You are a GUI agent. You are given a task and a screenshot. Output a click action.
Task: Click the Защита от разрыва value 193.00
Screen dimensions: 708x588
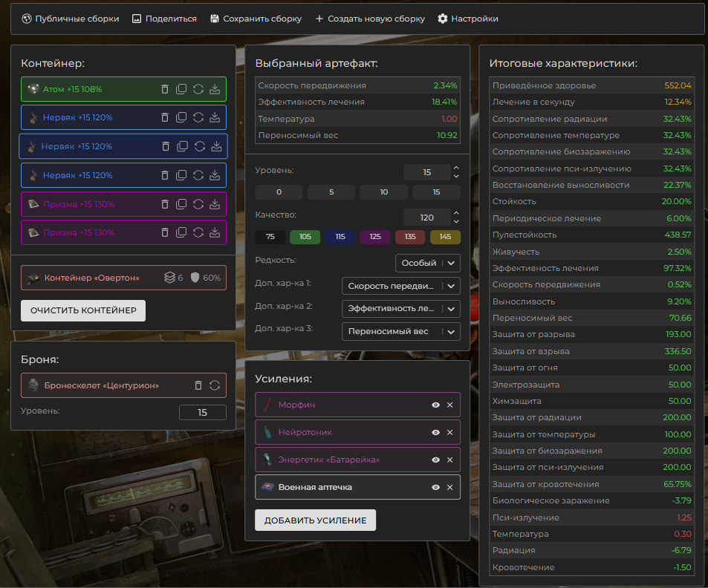(678, 334)
